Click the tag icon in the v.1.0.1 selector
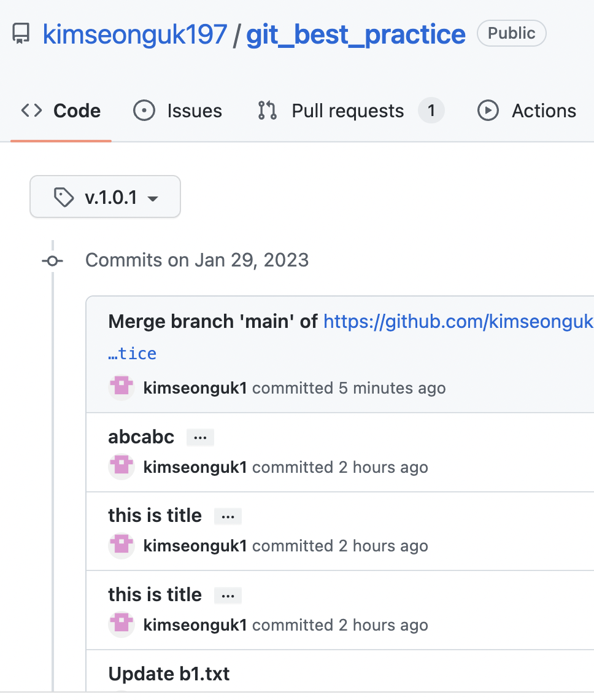This screenshot has width=594, height=700. (64, 197)
